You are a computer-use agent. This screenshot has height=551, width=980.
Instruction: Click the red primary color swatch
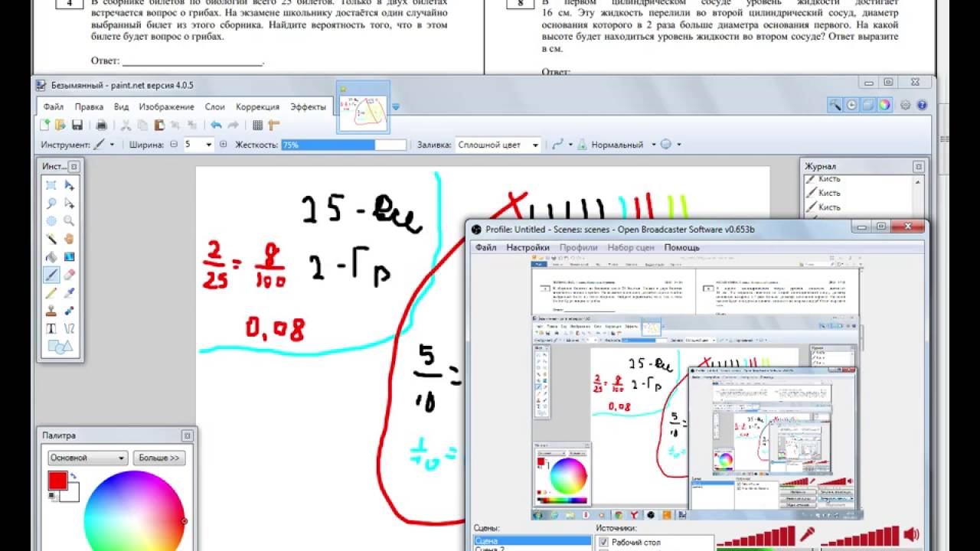pos(57,481)
